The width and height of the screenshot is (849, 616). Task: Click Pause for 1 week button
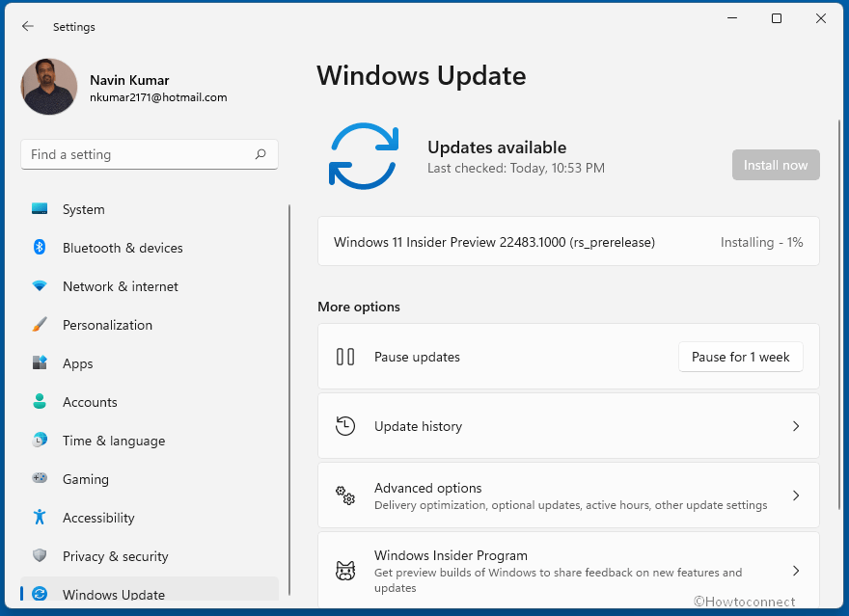click(x=740, y=357)
